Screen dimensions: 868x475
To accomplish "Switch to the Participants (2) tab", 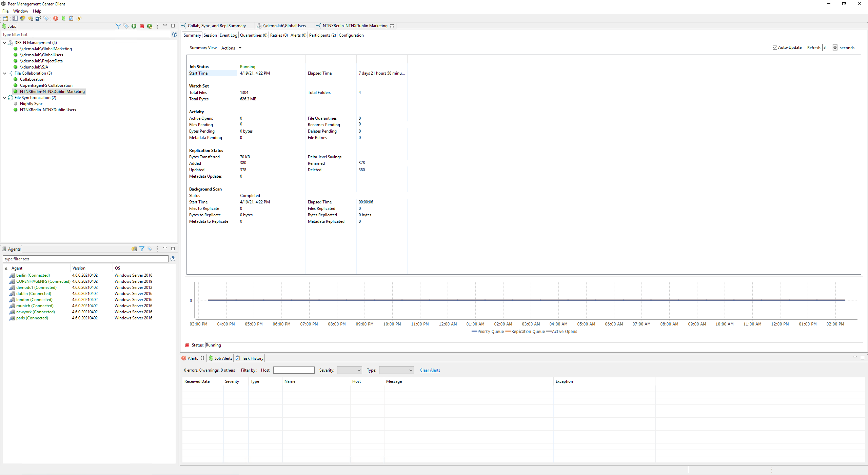I will click(322, 35).
